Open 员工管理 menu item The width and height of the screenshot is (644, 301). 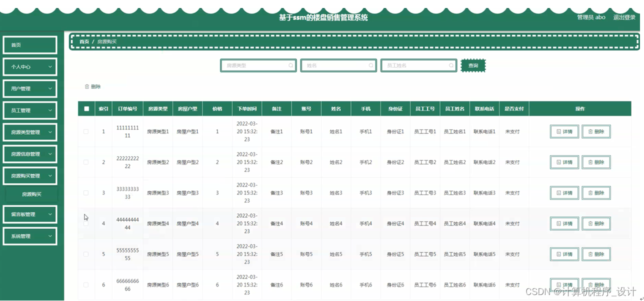point(30,110)
